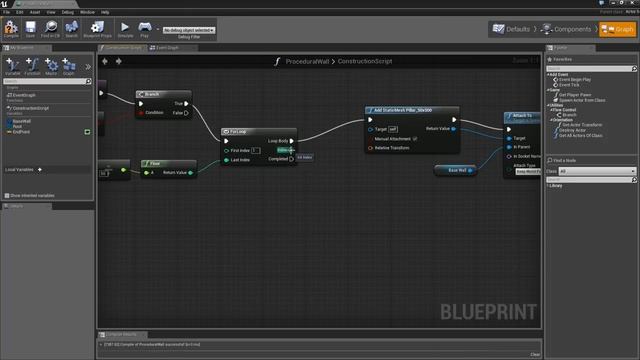Toggle Show inherited variables checkbox
The width and height of the screenshot is (640, 360).
coord(7,196)
